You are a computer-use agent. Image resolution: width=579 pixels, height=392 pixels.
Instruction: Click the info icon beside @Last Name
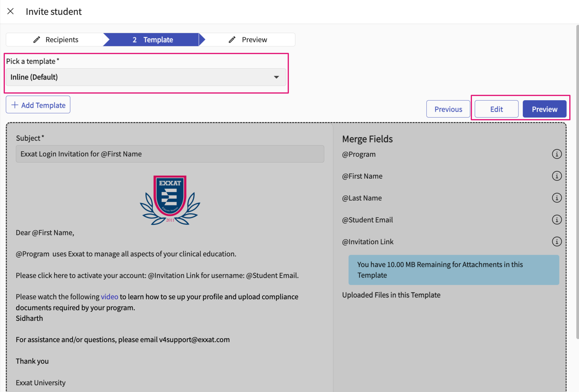point(556,198)
